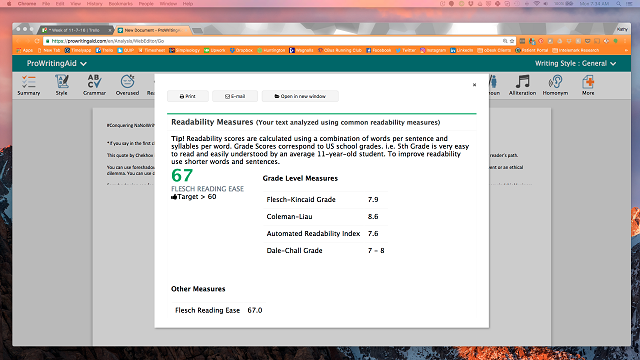Open the Instagram bookmark
Screen dimensions: 640x360
click(433, 51)
